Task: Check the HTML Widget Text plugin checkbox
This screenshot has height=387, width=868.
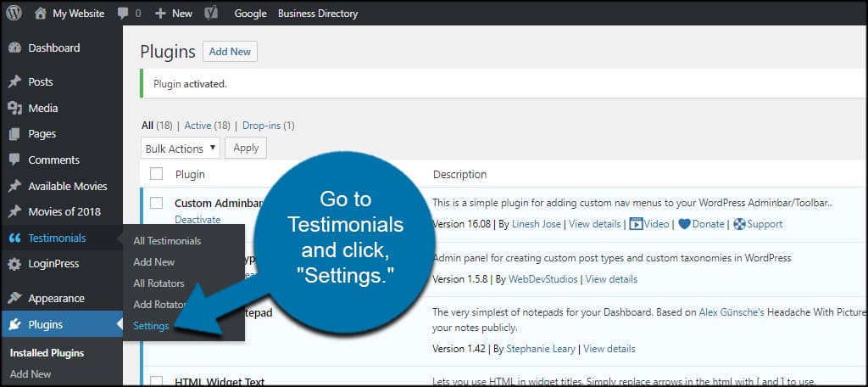Action: (157, 381)
